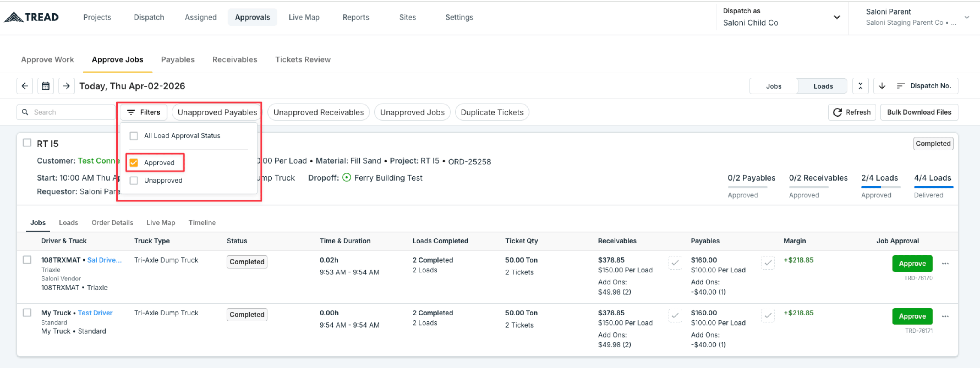Click payables checkmark for 108TRXMAT row
980x368 pixels.
pos(768,263)
